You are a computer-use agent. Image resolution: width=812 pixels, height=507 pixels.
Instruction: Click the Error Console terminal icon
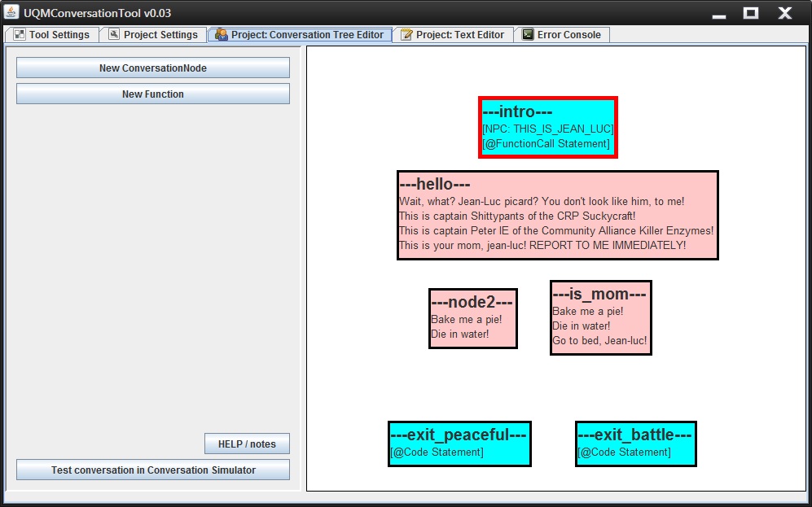(528, 35)
